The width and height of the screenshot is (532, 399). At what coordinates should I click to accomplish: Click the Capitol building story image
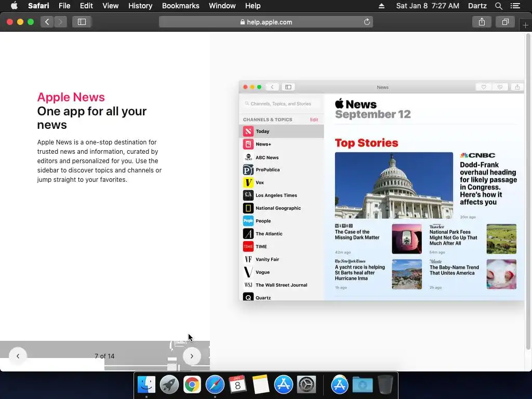click(x=394, y=185)
